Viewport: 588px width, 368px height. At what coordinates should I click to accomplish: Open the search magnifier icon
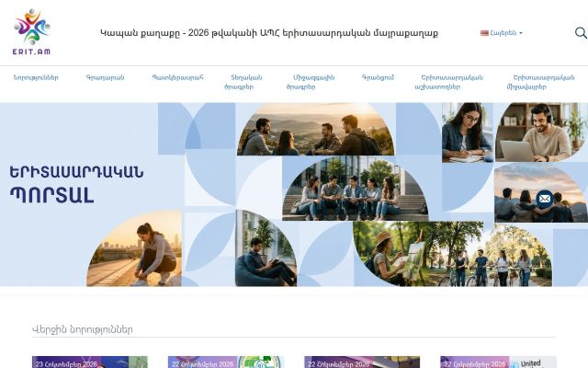click(x=581, y=33)
